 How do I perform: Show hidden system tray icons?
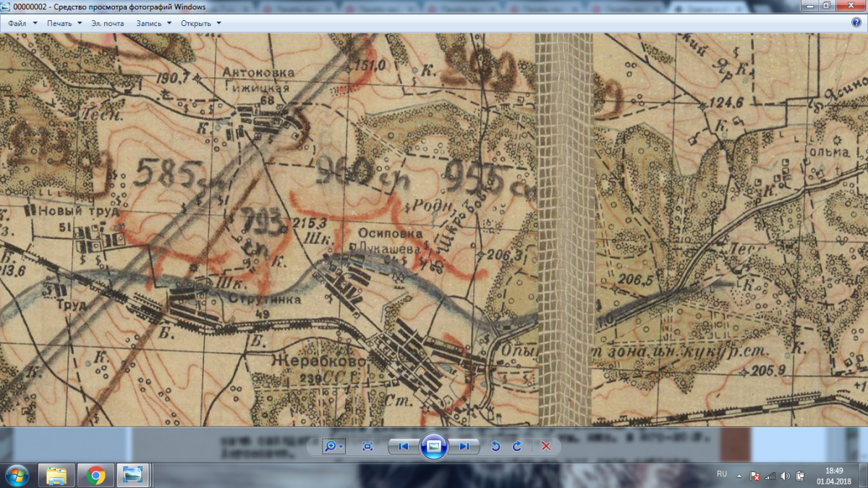(739, 476)
